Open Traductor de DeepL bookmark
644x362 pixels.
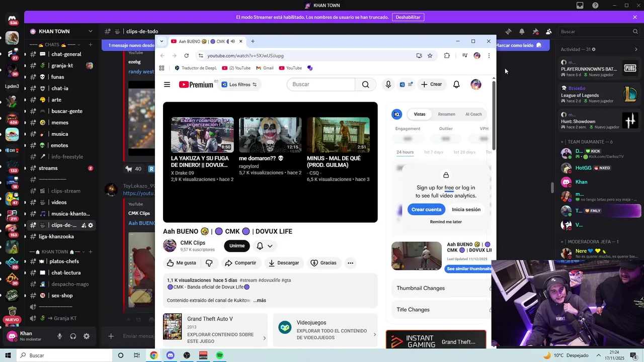click(x=195, y=68)
